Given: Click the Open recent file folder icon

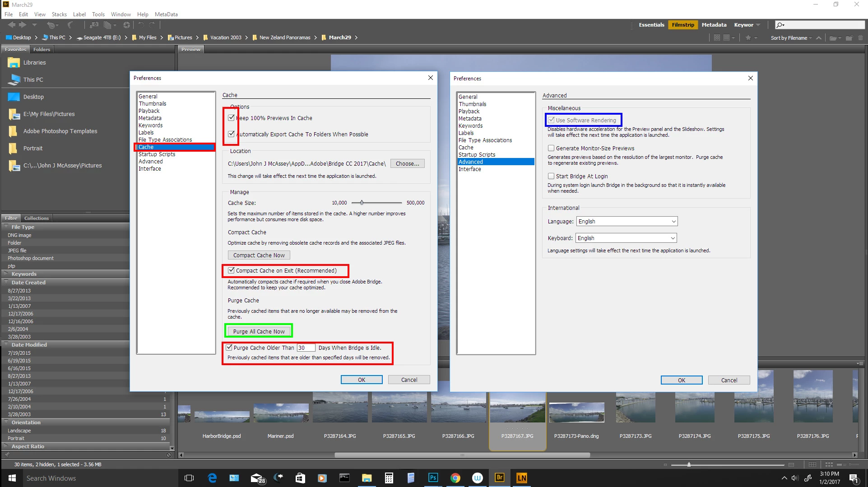Looking at the screenshot, I should [x=833, y=38].
